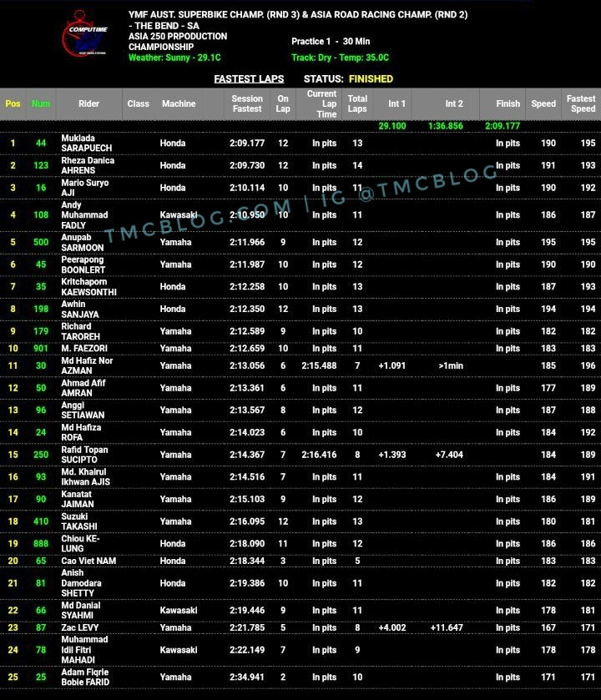
Task: Click rider number 123
Action: [41, 165]
